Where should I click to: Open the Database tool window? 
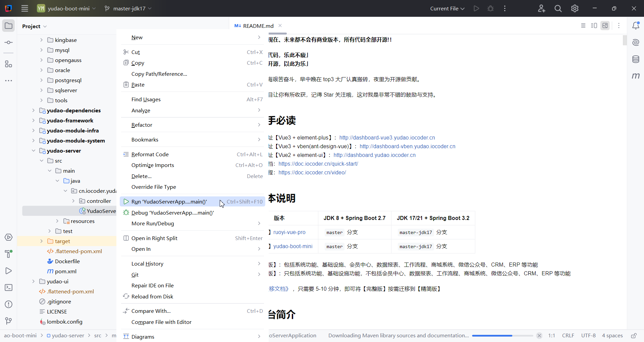pyautogui.click(x=636, y=59)
